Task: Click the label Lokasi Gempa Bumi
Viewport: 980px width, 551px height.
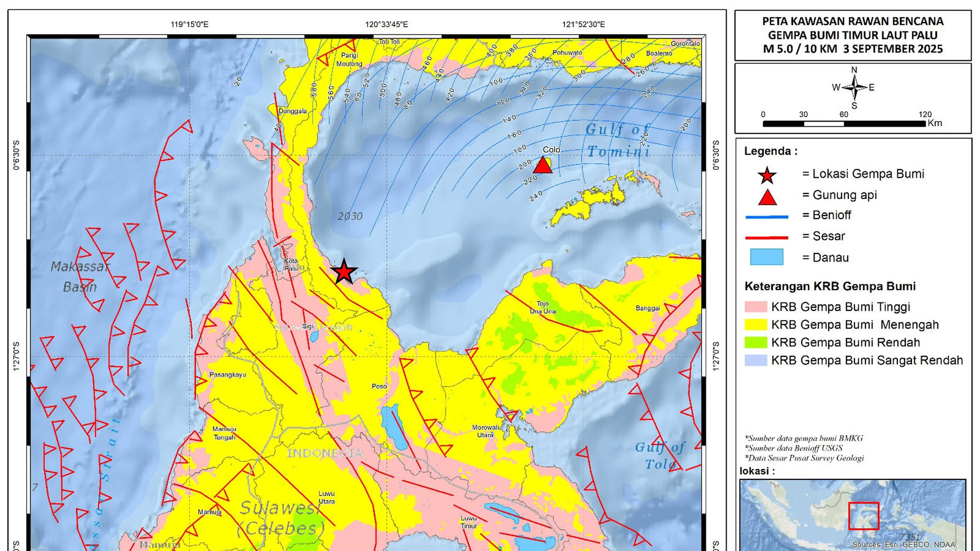Action: 868,174
